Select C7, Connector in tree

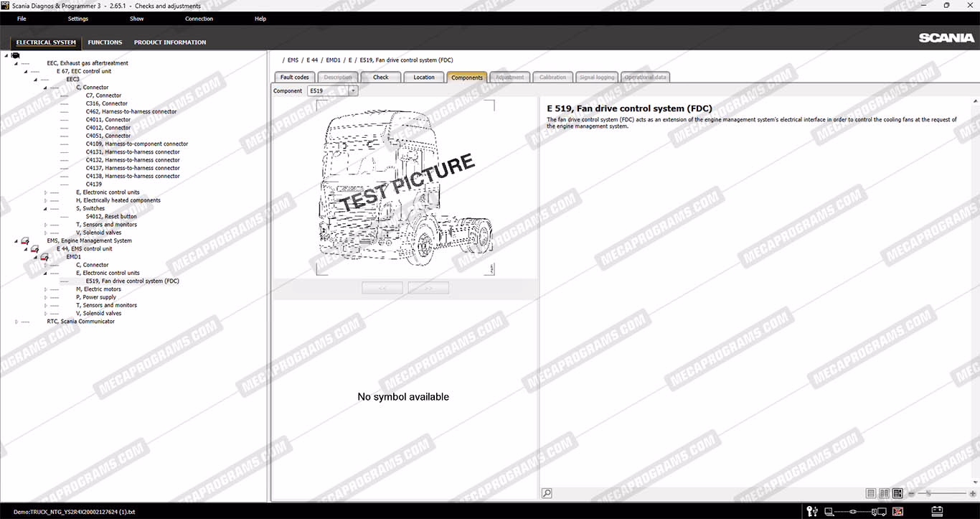103,95
